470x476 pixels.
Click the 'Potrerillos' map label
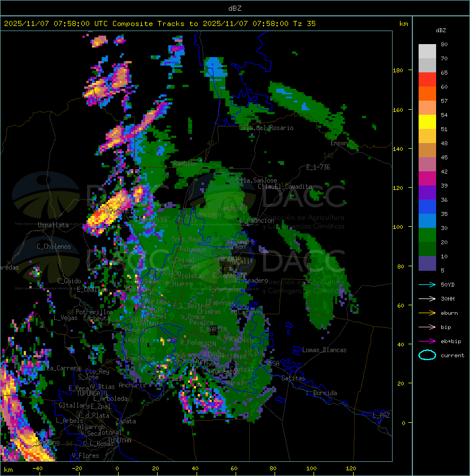(94, 312)
